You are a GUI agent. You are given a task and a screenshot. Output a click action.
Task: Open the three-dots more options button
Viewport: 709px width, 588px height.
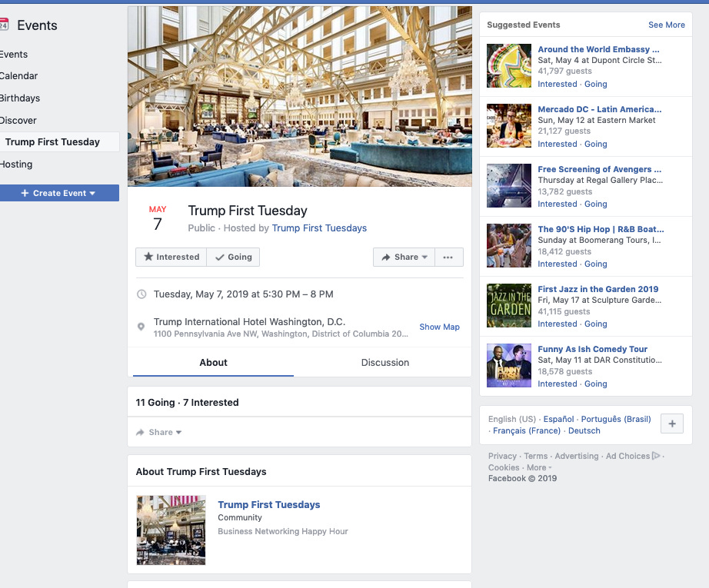pos(448,257)
